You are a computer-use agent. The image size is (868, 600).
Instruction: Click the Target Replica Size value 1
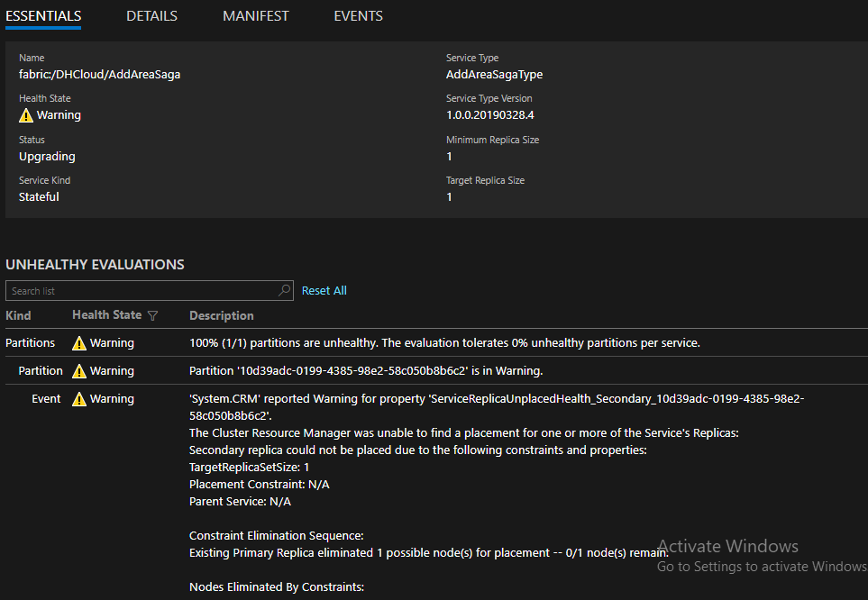449,197
